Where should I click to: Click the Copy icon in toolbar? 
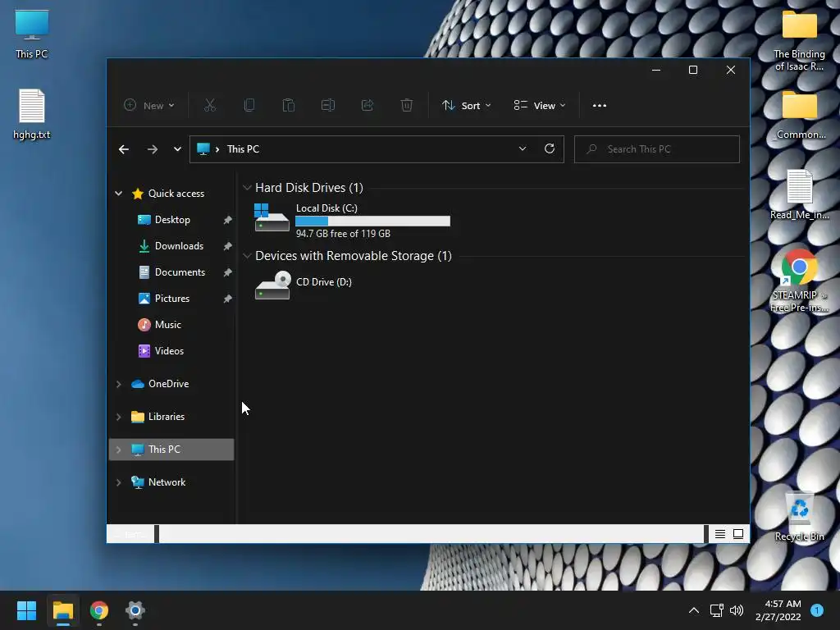coord(249,106)
